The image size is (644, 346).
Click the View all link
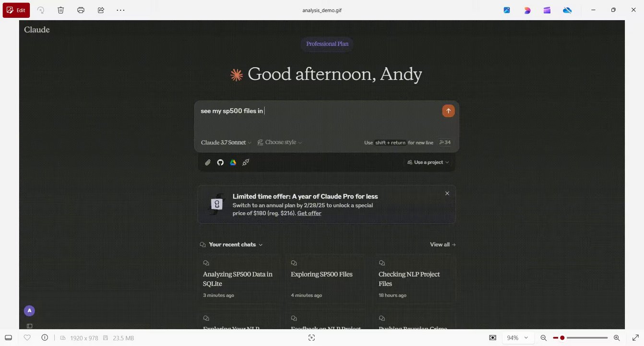[x=443, y=245]
